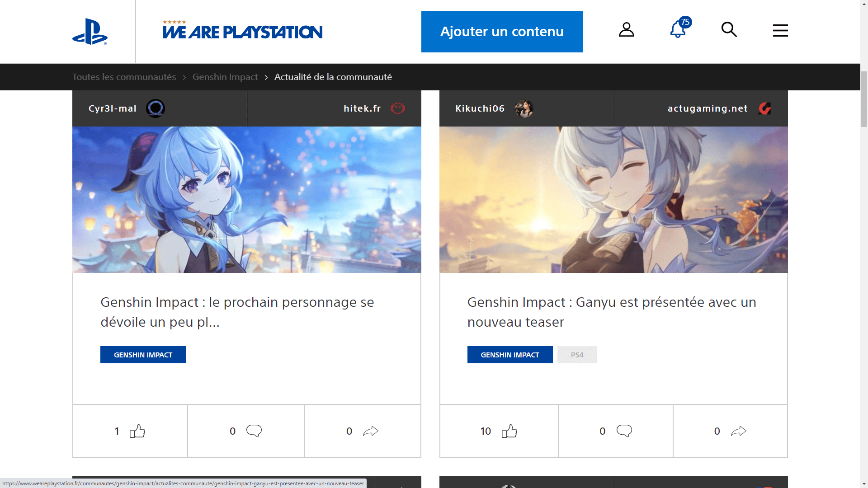Click the scrollbar up arrow
Screen dimensions: 868x488
coord(864,4)
